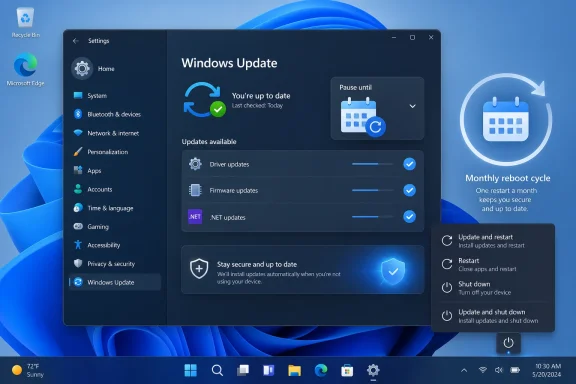Click the large update status sync icon
The width and height of the screenshot is (576, 384).
[x=204, y=100]
